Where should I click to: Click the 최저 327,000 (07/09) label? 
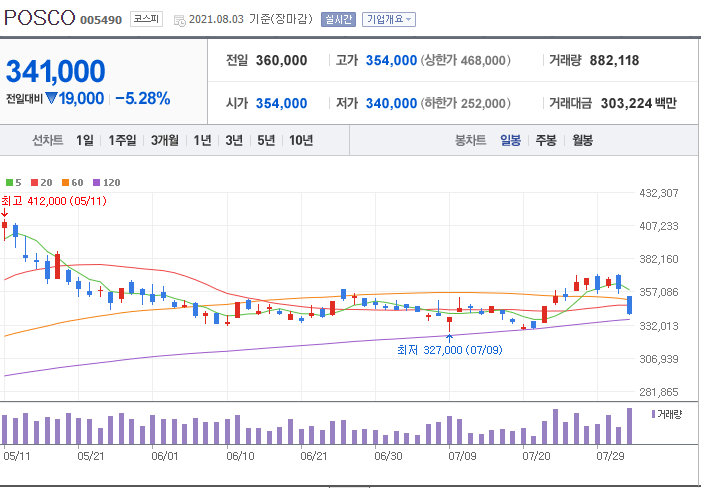[449, 350]
